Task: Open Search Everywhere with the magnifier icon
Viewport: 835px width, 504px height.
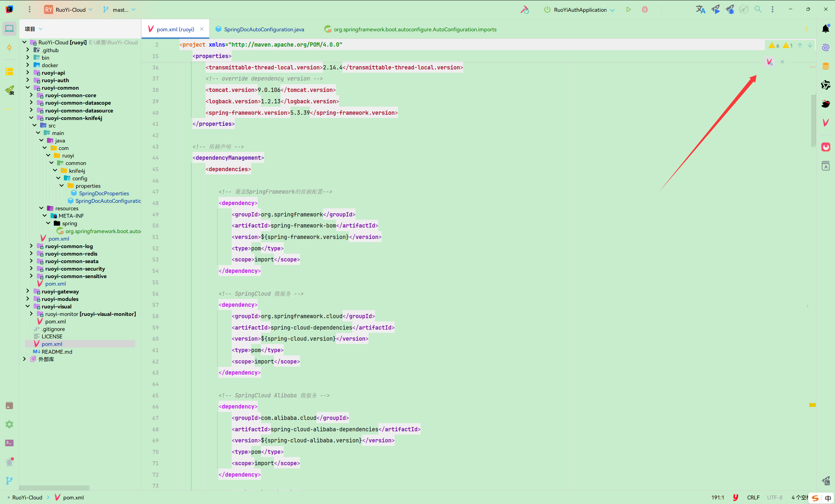Action: (x=758, y=9)
